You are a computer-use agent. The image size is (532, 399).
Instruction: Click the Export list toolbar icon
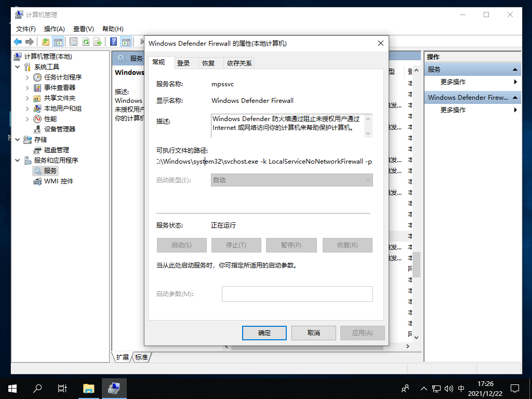(98, 42)
